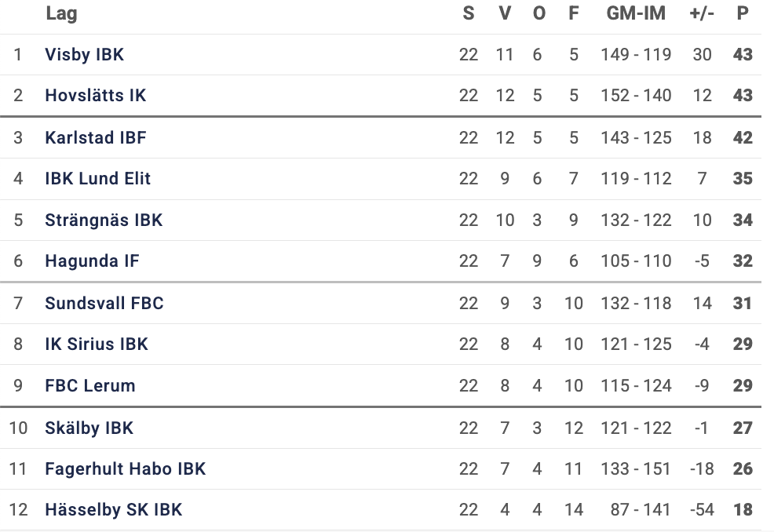Image resolution: width=774 pixels, height=532 pixels.
Task: Open Karlstad IBF team page
Action: pyautogui.click(x=96, y=138)
